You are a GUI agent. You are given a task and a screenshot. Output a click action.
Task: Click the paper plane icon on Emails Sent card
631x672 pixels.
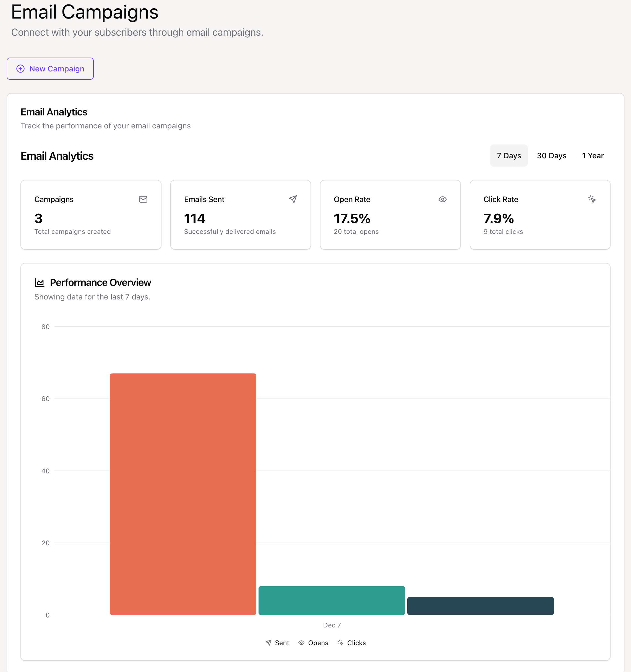coord(293,200)
